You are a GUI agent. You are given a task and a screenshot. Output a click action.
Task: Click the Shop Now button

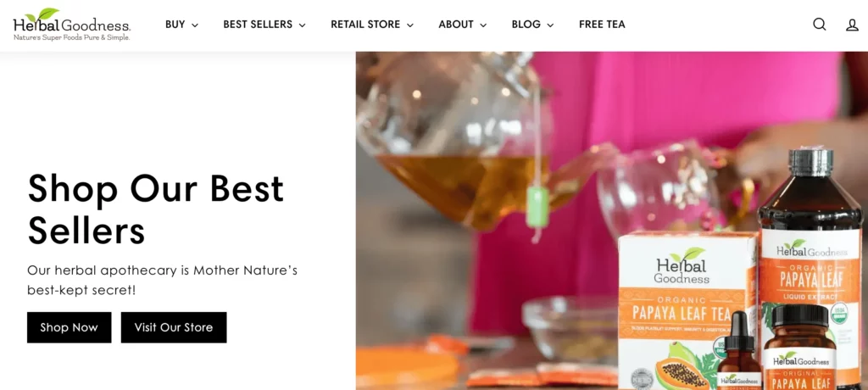(x=70, y=327)
